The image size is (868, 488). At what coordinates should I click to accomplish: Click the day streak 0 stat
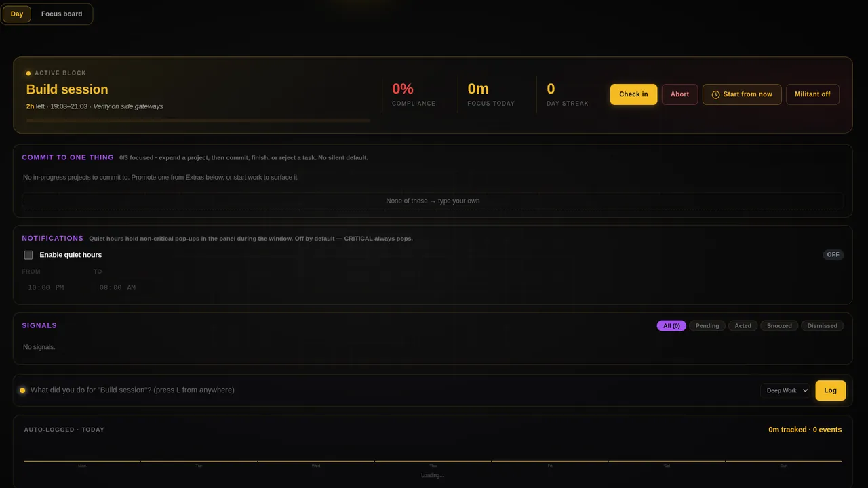point(567,94)
